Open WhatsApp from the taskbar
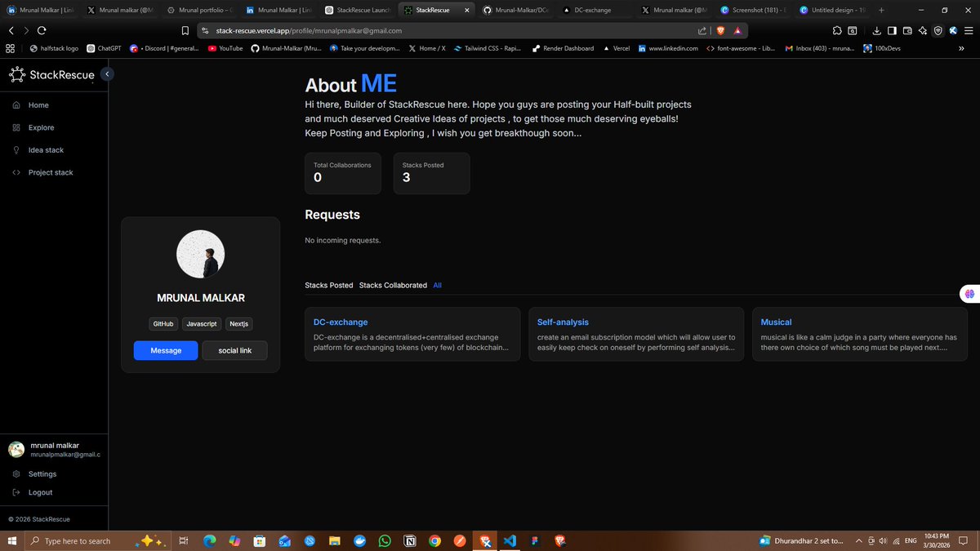Screen dimensions: 980x551 tap(385, 540)
